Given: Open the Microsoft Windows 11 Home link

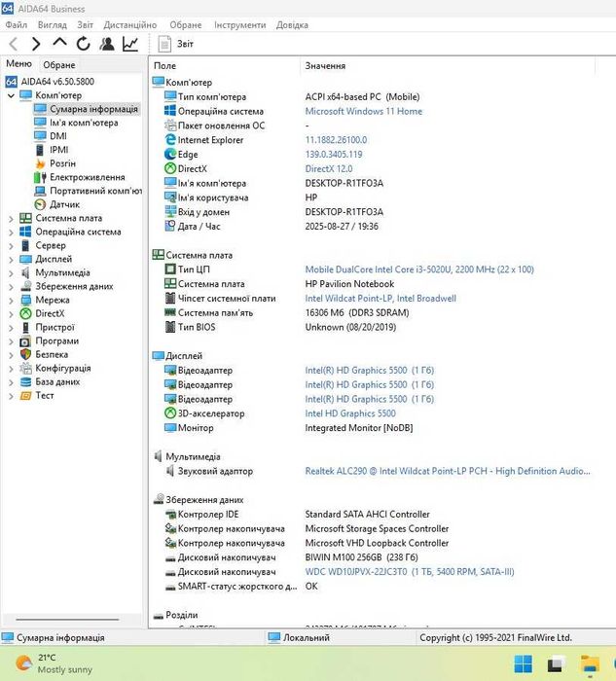Looking at the screenshot, I should (x=364, y=111).
